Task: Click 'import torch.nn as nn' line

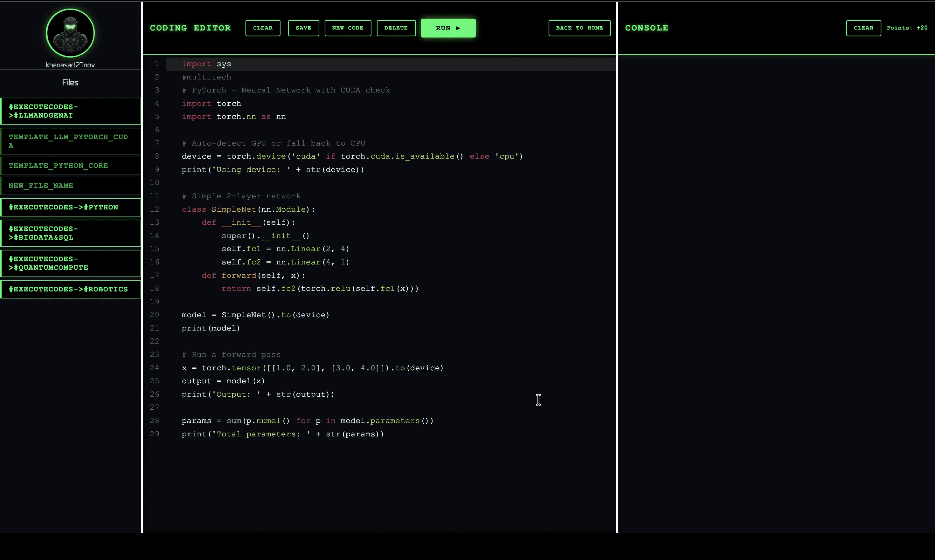Action: pyautogui.click(x=234, y=117)
